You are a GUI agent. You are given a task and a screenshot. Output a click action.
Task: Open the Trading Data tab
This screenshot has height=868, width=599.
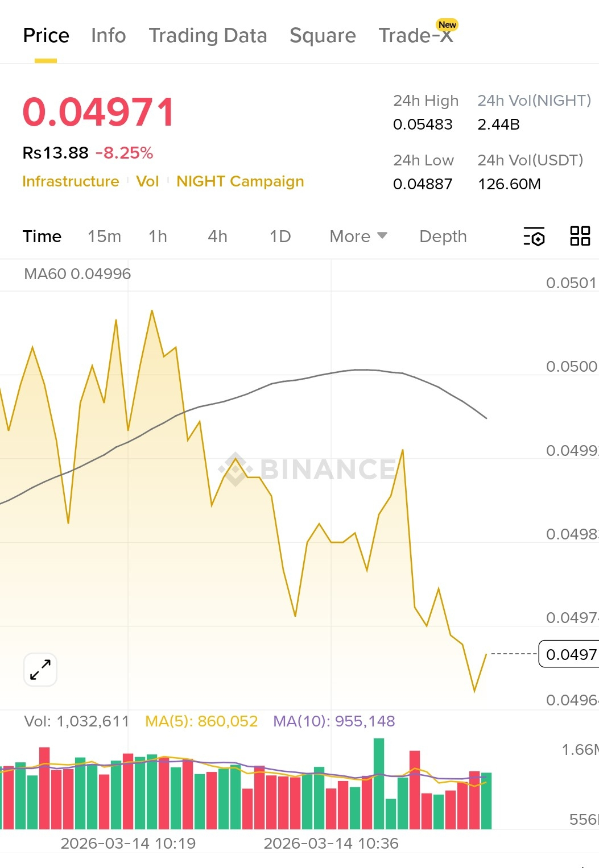pos(208,36)
